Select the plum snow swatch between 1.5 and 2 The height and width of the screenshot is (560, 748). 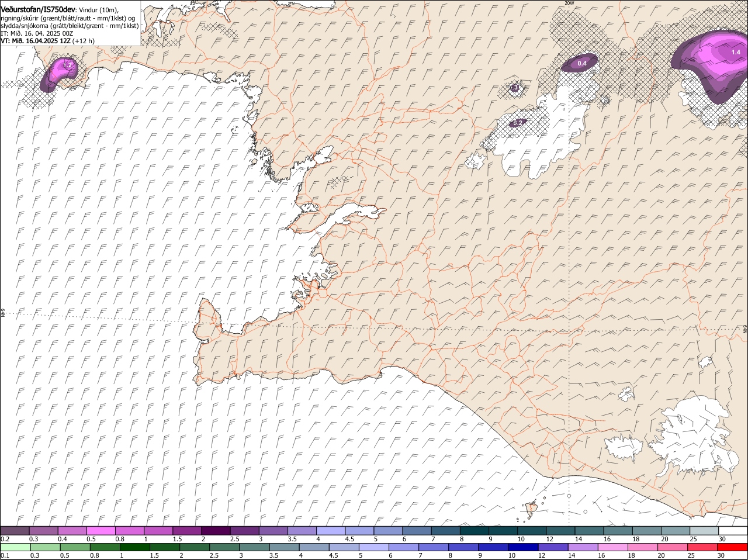(186, 530)
